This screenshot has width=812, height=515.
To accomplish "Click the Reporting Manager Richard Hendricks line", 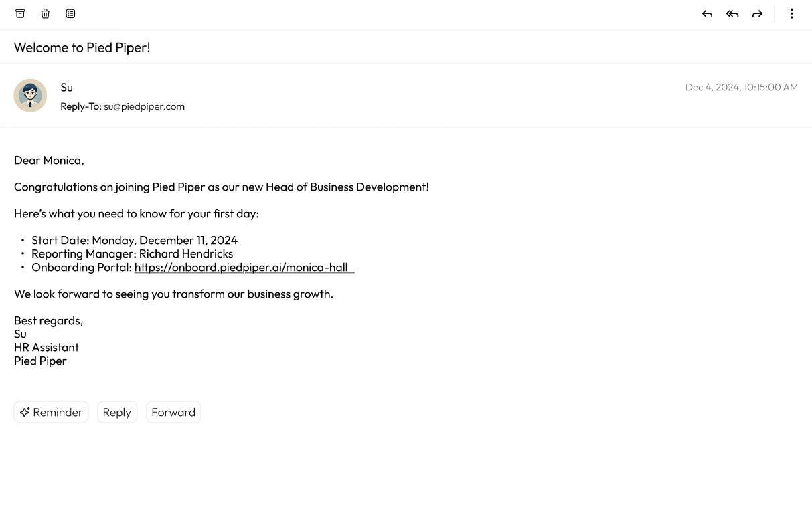I will point(133,253).
